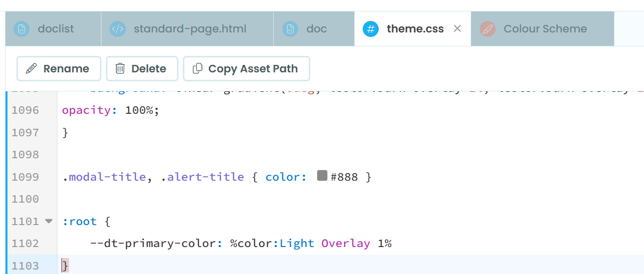644x274 pixels.
Task: Click the pencil icon on Rename
Action: click(31, 68)
